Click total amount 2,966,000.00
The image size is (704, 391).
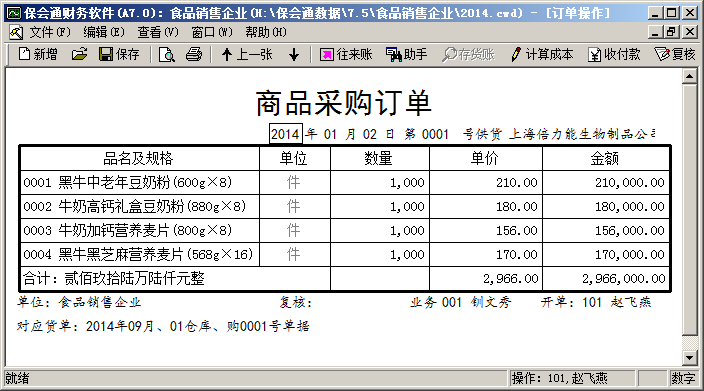click(x=606, y=278)
